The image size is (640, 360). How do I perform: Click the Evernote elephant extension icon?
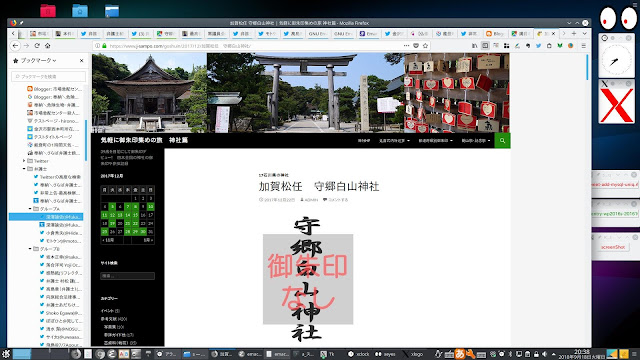click(x=528, y=46)
